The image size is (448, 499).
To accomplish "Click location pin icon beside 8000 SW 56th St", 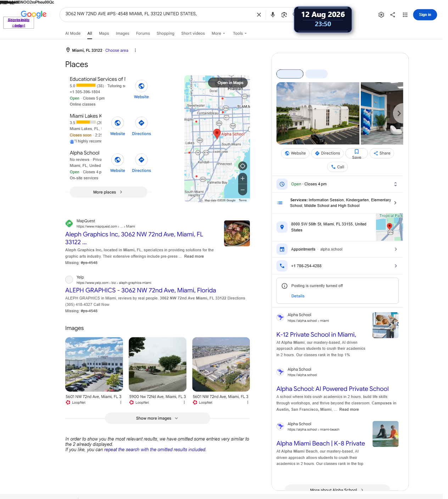I will 282,227.
